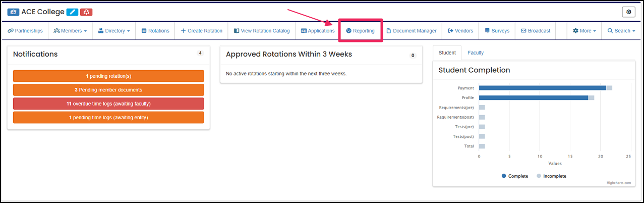Click the Tests(pre) axis label
The width and height of the screenshot is (644, 203).
(x=464, y=127)
